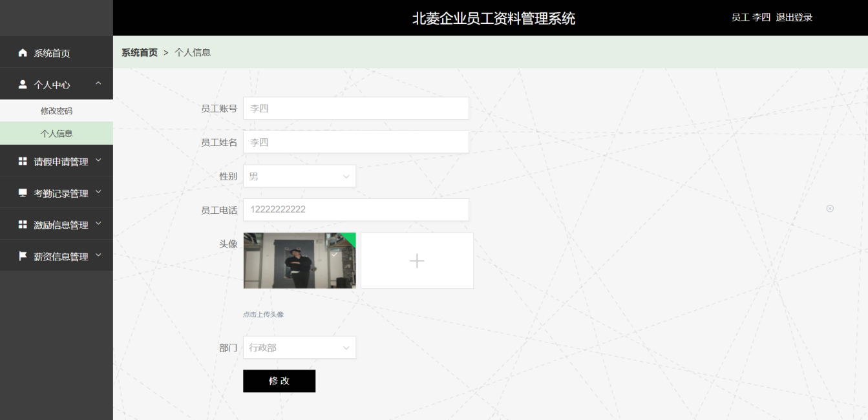Focus the 员工电话 input field
This screenshot has height=420, width=868.
[355, 209]
